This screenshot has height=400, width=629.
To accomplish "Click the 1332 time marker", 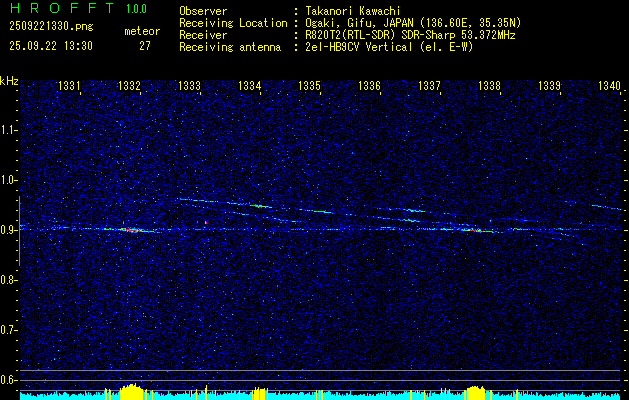I will [130, 85].
